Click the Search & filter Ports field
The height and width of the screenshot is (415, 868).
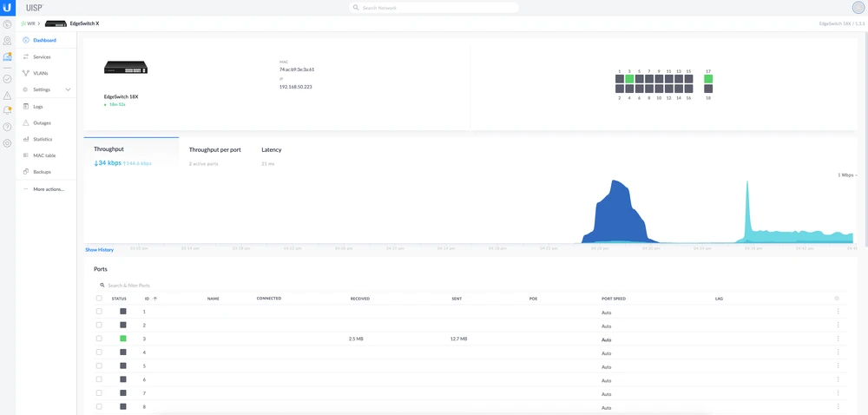tap(174, 286)
